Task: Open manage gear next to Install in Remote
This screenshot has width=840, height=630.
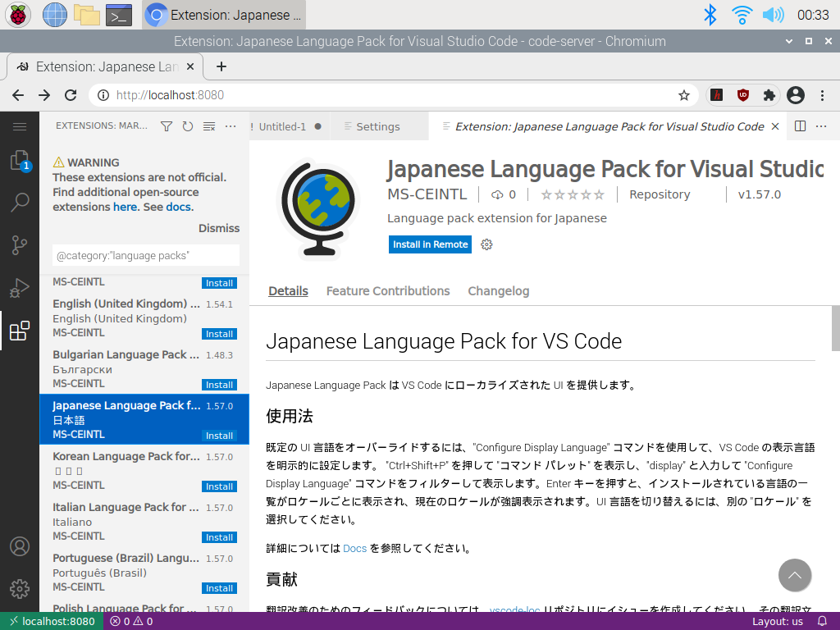Action: pyautogui.click(x=486, y=244)
